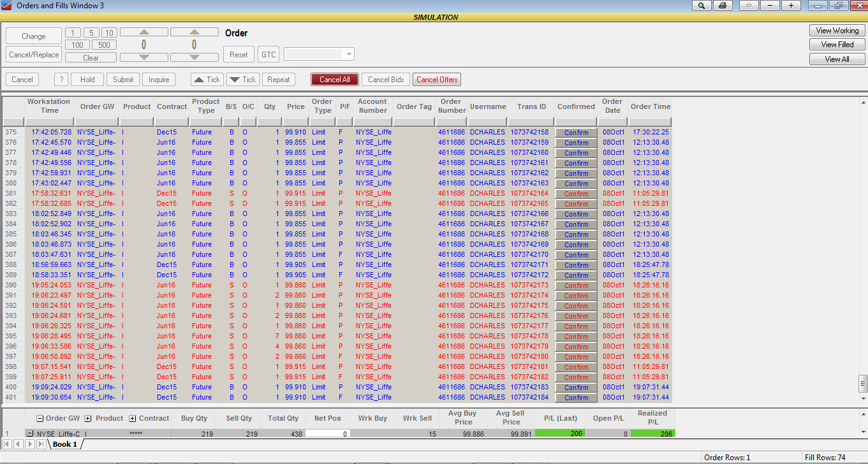Open the magnifier search tool in title bar
This screenshot has width=868, height=464.
pos(702,6)
